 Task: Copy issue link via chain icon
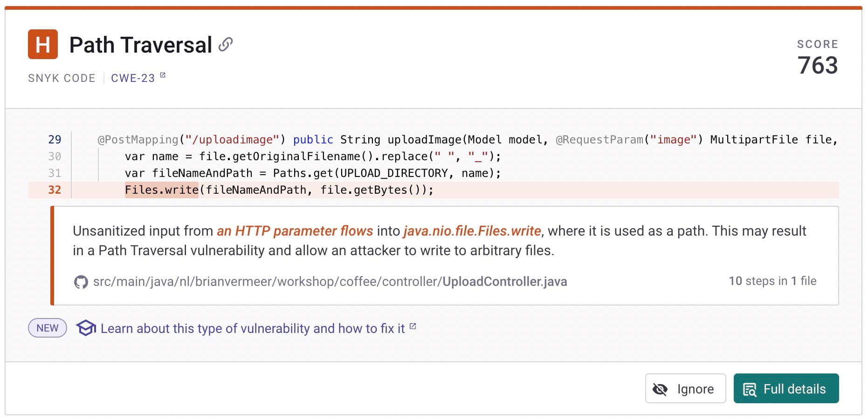click(226, 45)
